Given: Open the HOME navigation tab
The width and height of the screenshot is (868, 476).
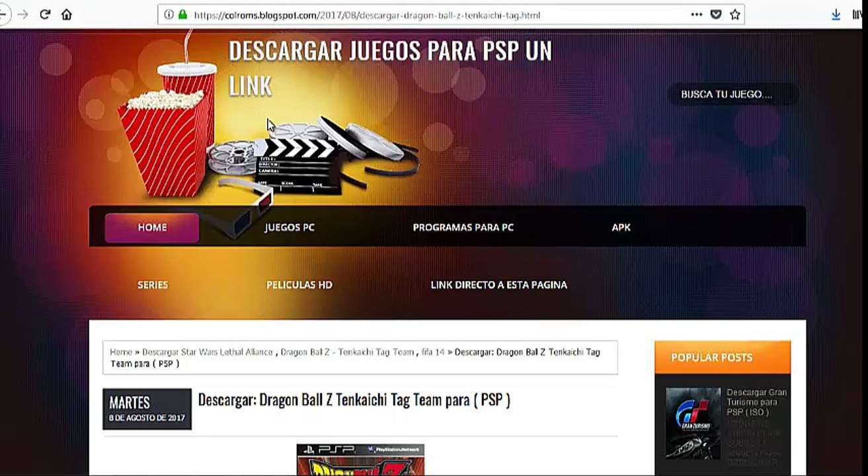Looking at the screenshot, I should tap(152, 227).
